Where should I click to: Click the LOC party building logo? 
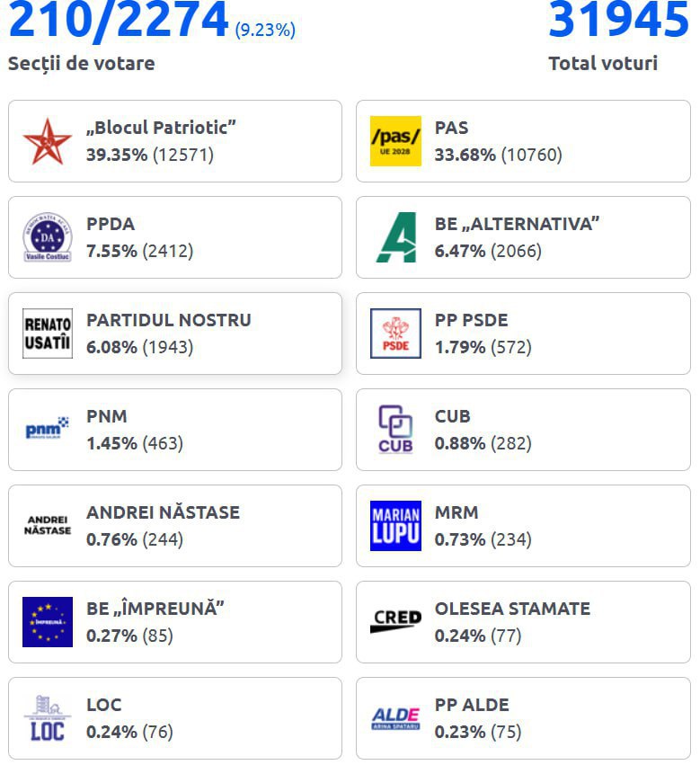point(47,718)
